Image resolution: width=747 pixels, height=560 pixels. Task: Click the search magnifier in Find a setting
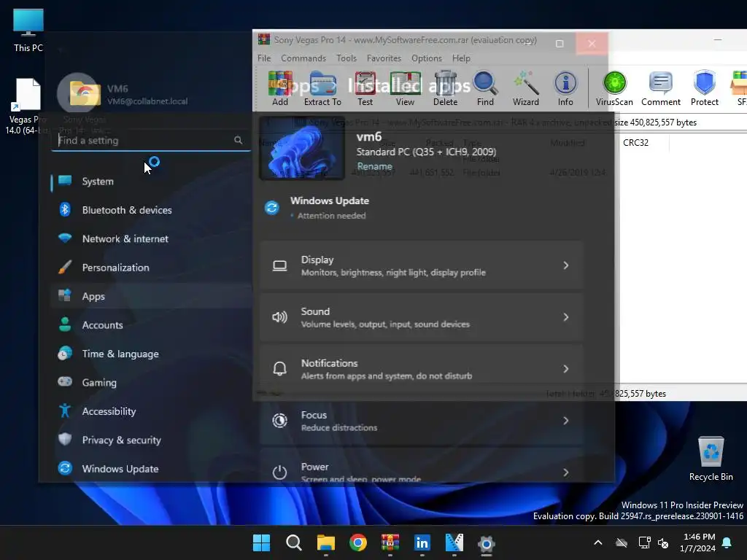(x=239, y=140)
